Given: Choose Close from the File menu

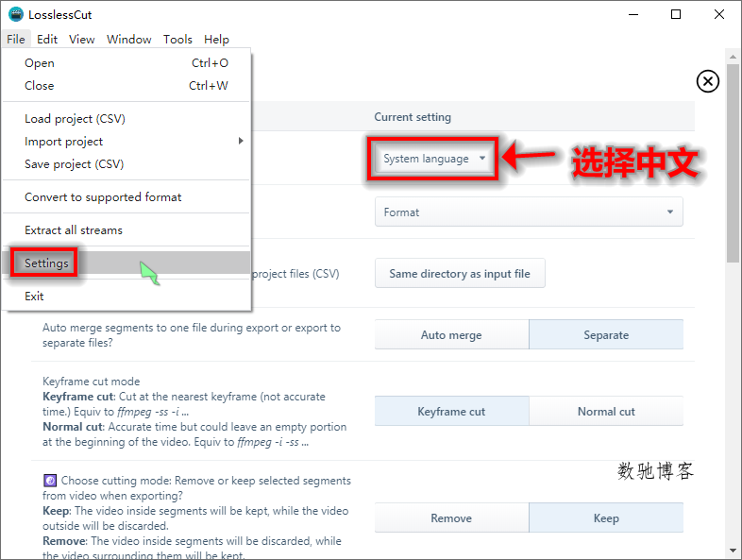Looking at the screenshot, I should [x=126, y=86].
